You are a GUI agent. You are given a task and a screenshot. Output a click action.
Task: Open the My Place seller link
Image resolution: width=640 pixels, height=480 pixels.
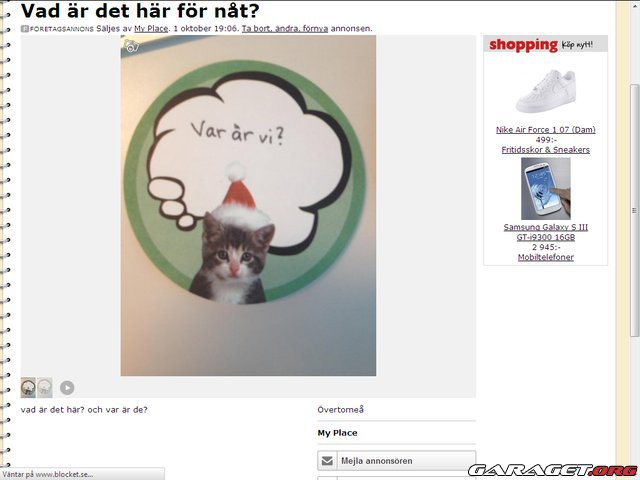point(151,29)
